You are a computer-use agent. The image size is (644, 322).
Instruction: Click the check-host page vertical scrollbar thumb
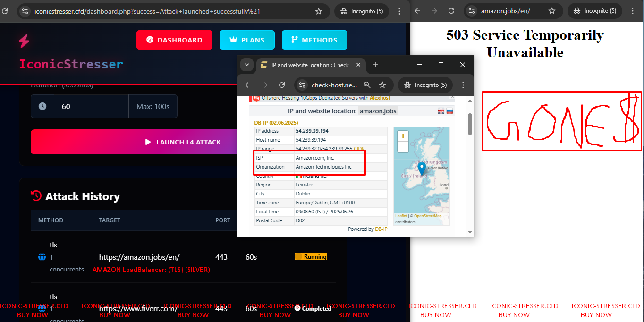470,124
